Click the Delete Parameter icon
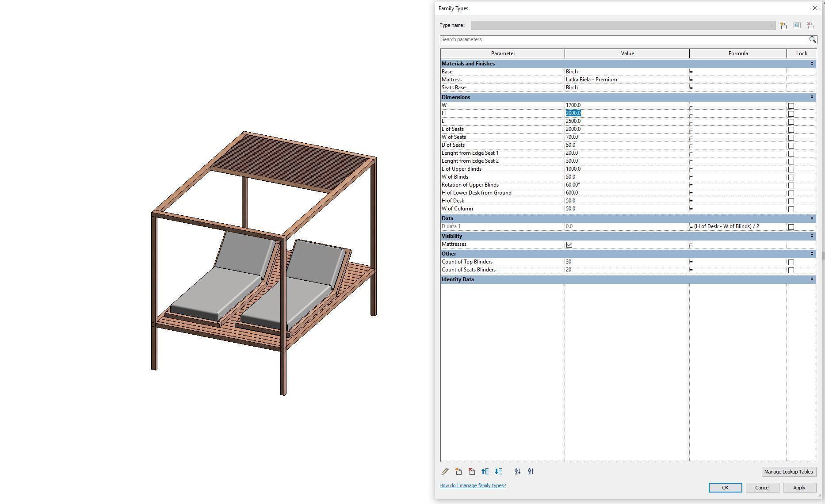The image size is (825, 504). coord(472,471)
